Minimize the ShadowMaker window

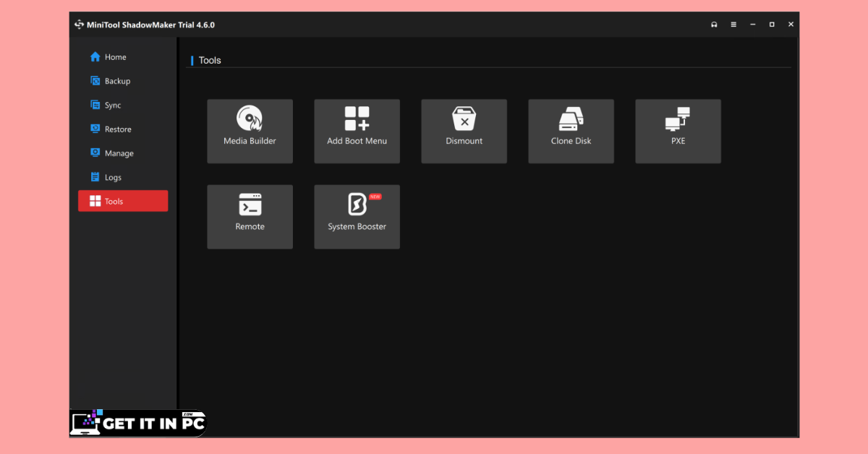[x=752, y=25]
